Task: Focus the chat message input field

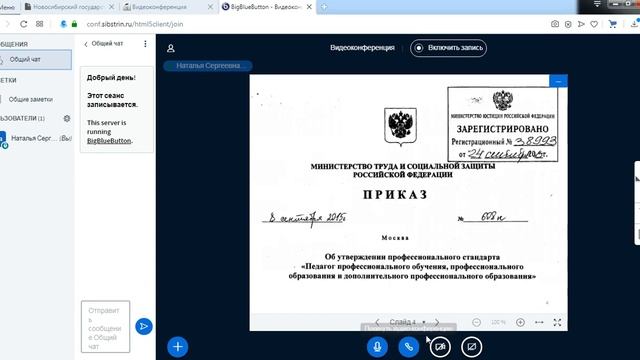Action: click(105, 327)
